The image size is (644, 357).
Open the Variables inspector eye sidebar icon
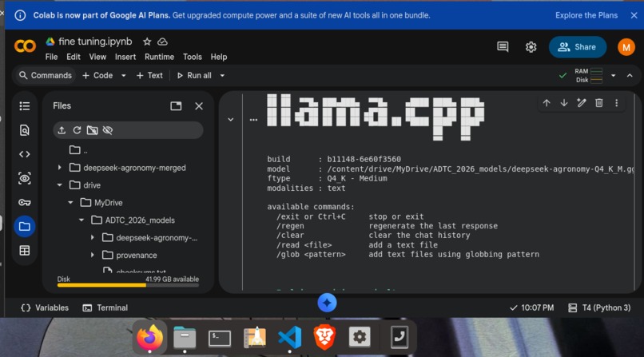[x=25, y=179]
